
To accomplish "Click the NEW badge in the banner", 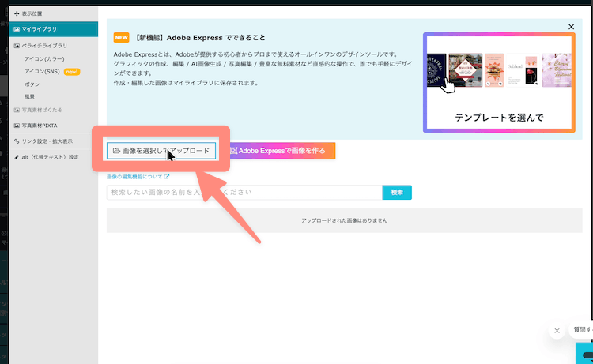I will point(122,37).
